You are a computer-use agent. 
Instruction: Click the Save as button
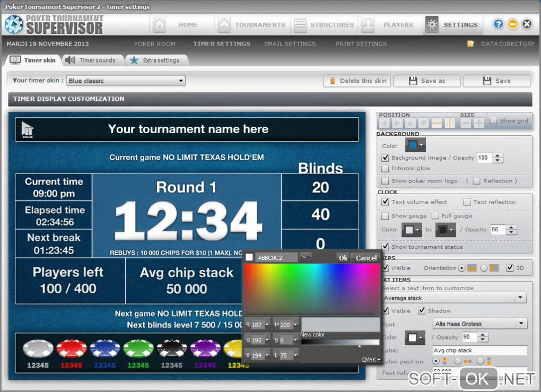[x=427, y=81]
